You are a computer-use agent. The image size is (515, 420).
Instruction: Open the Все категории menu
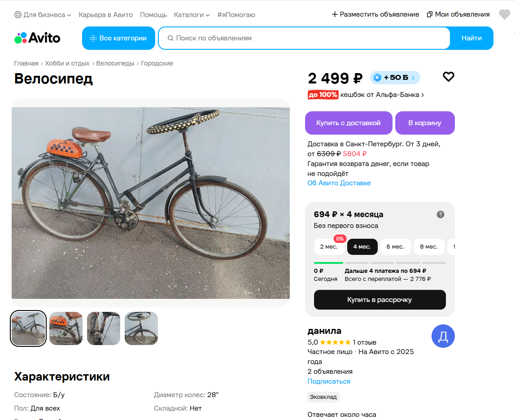(x=118, y=38)
